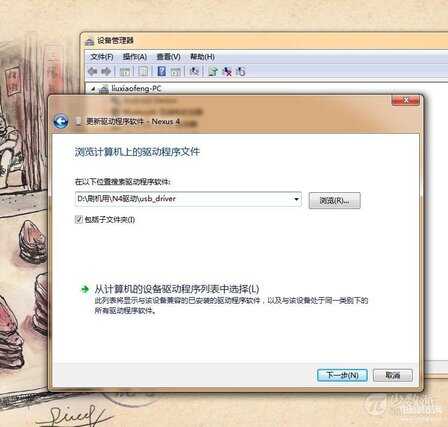Collapse the liuxiaofeng-PC tree node
This screenshot has width=448, height=427.
[x=93, y=89]
